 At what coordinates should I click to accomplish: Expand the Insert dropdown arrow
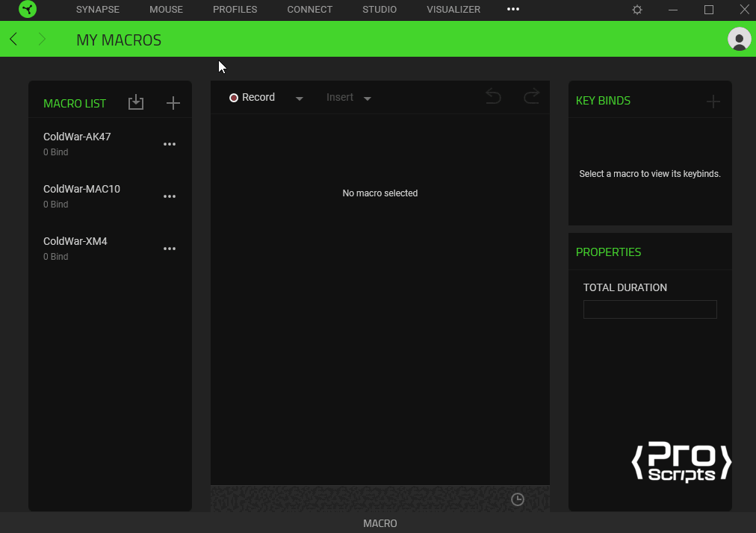(367, 99)
